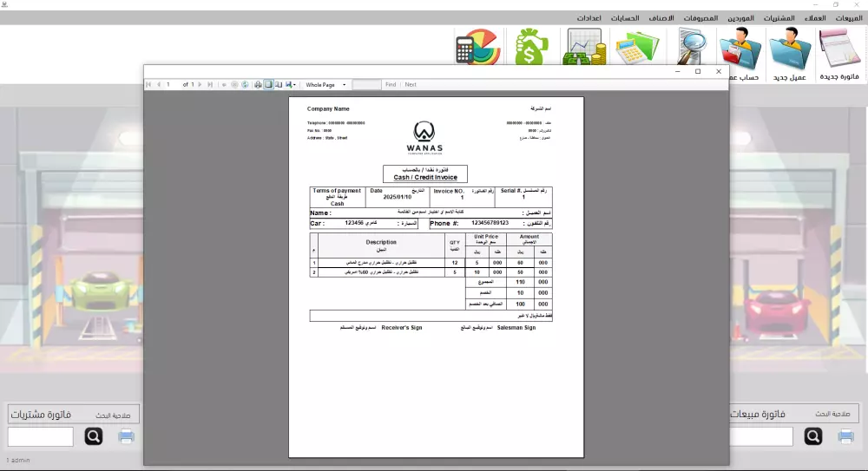This screenshot has width=868, height=471.
Task: Open the الموردين menu
Action: tap(740, 18)
